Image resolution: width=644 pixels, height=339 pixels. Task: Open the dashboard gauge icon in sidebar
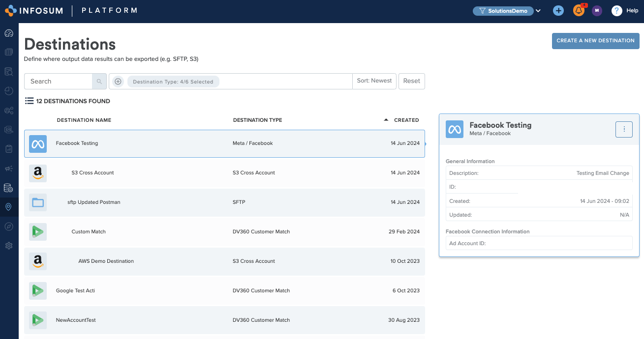click(9, 33)
